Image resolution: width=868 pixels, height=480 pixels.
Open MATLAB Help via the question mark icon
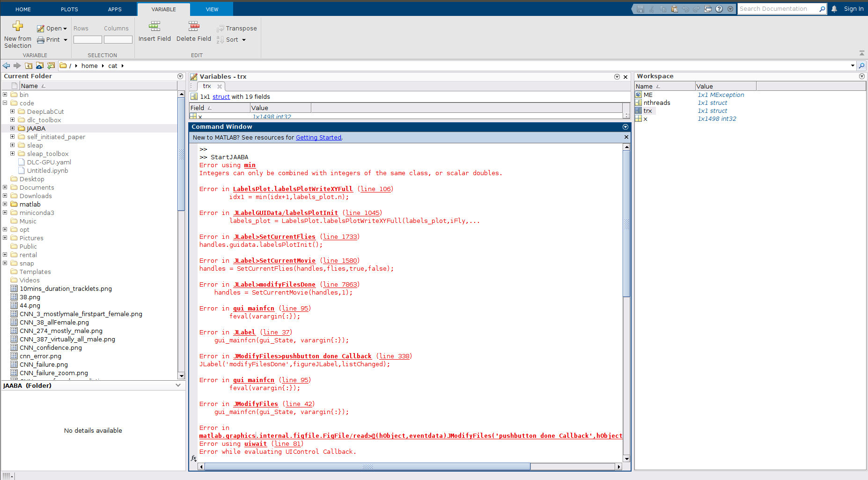[719, 8]
